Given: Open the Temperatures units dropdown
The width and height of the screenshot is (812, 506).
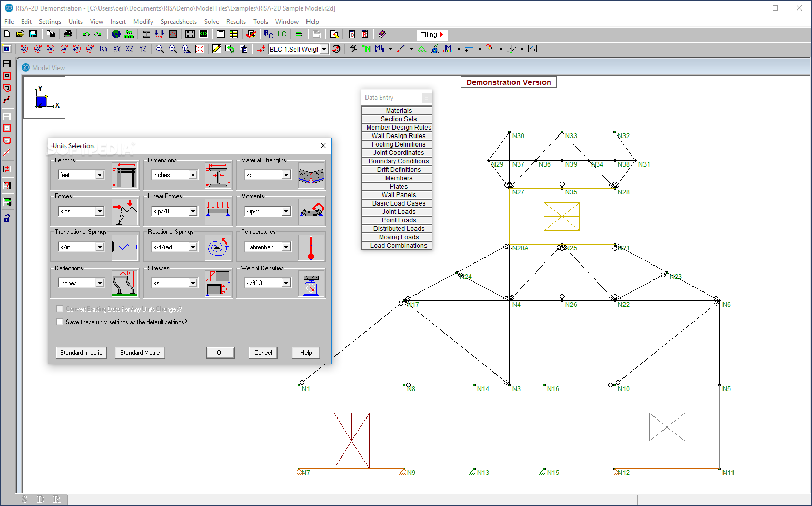Looking at the screenshot, I should (x=286, y=247).
